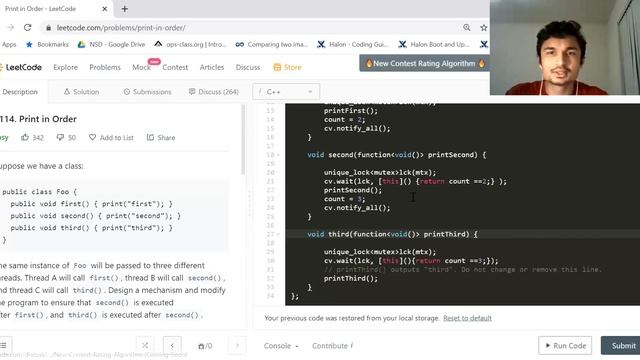Click the New Contest Rating Algorithm banner
Screen dimensions: 640x360
(x=424, y=63)
